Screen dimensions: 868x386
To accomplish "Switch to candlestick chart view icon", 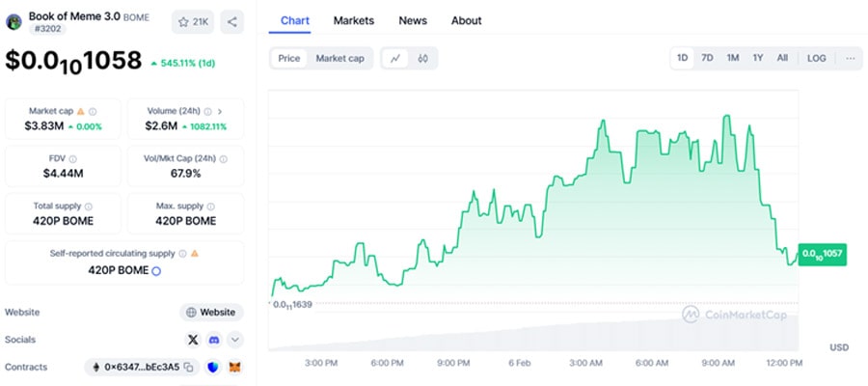I will [422, 59].
